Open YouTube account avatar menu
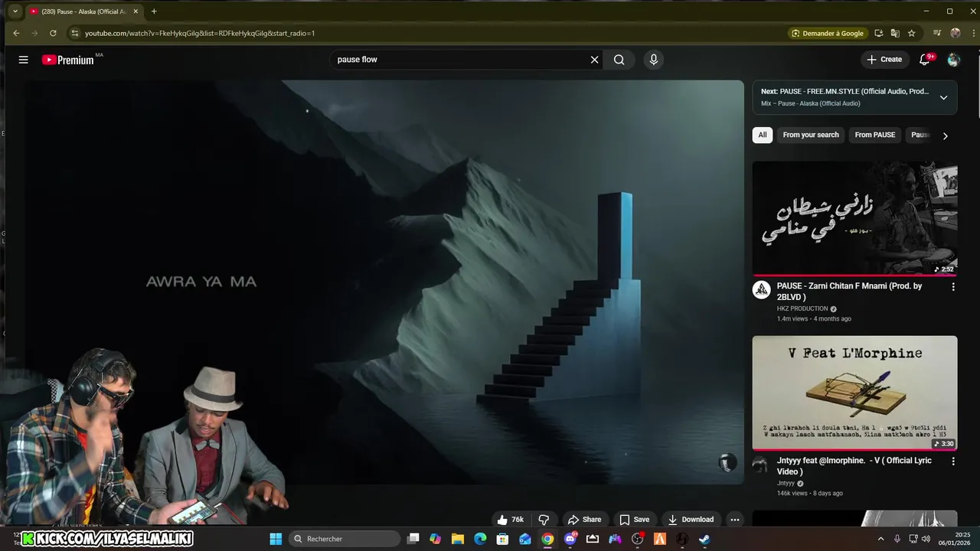Image resolution: width=980 pixels, height=551 pixels. [953, 60]
